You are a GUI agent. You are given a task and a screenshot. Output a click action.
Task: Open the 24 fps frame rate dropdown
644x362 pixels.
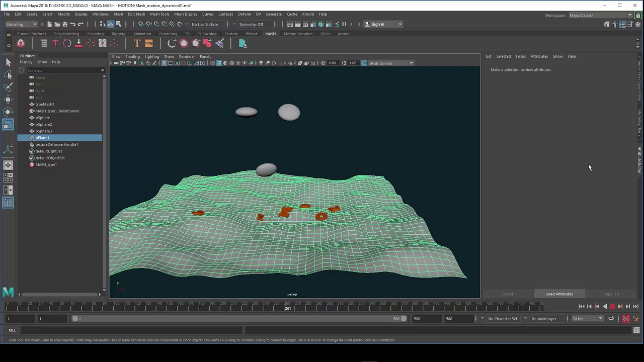point(587,319)
